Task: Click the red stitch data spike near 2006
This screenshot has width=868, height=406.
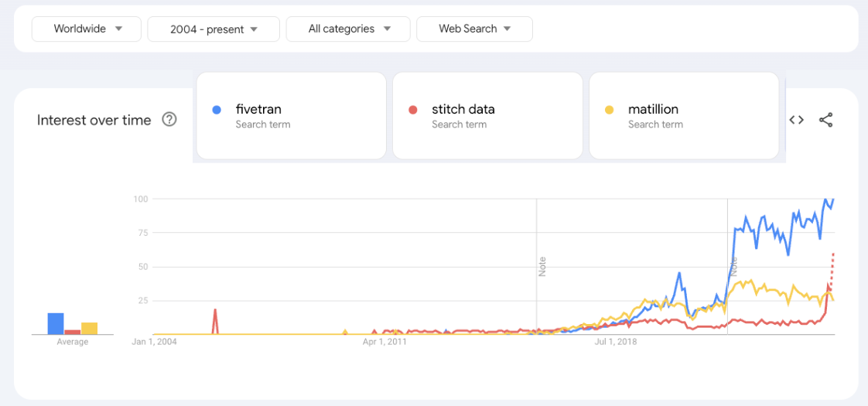Action: click(x=215, y=321)
